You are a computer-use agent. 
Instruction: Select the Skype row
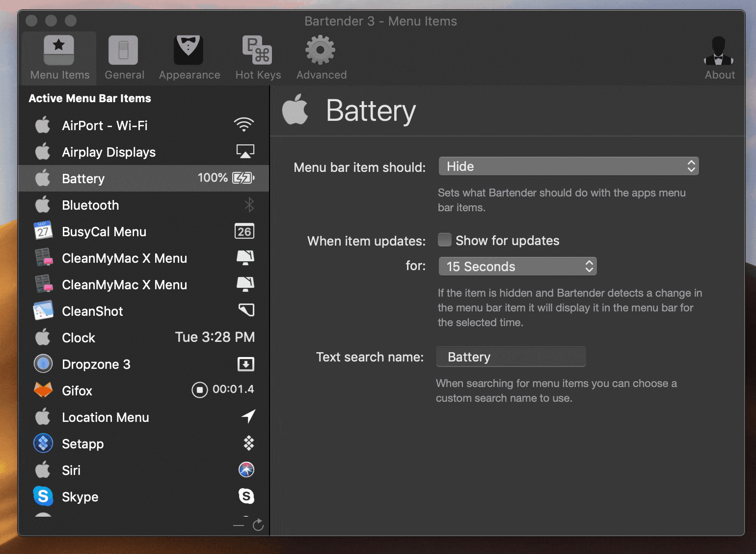pyautogui.click(x=143, y=497)
